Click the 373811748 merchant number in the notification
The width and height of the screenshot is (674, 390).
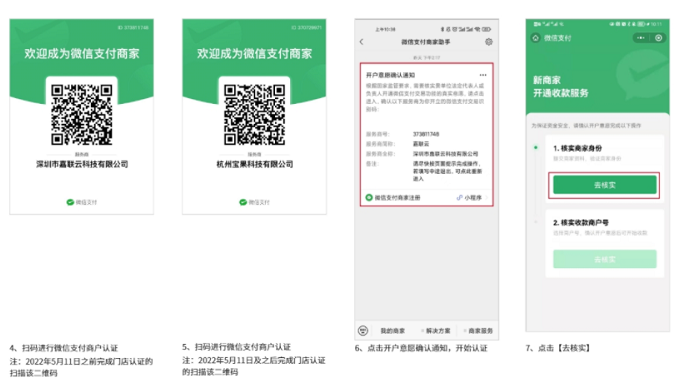(426, 134)
